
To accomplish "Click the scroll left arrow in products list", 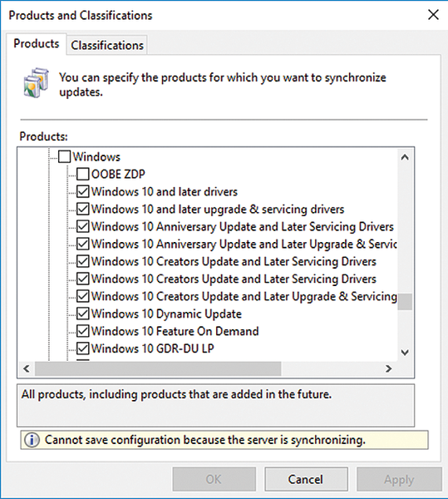I will click(x=27, y=368).
